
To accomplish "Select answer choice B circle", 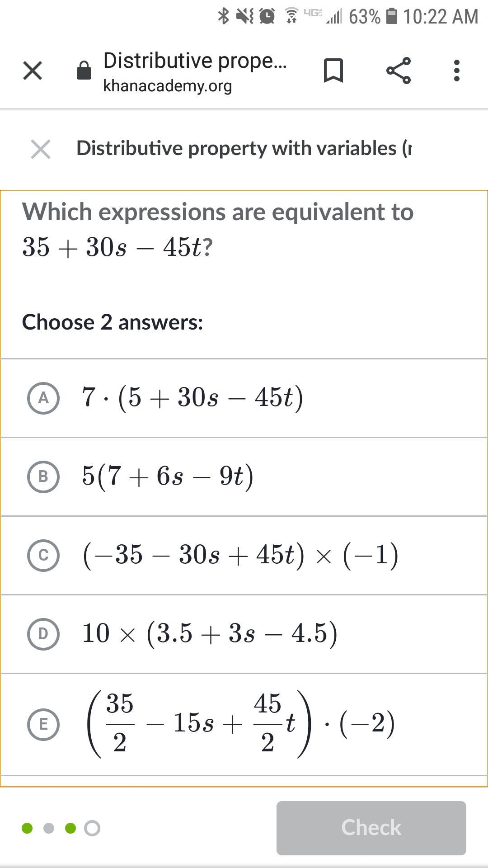I will pos(43,476).
